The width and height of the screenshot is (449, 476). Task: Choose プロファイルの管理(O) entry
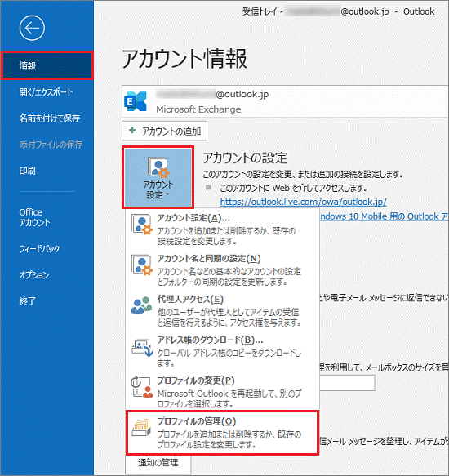(222, 433)
